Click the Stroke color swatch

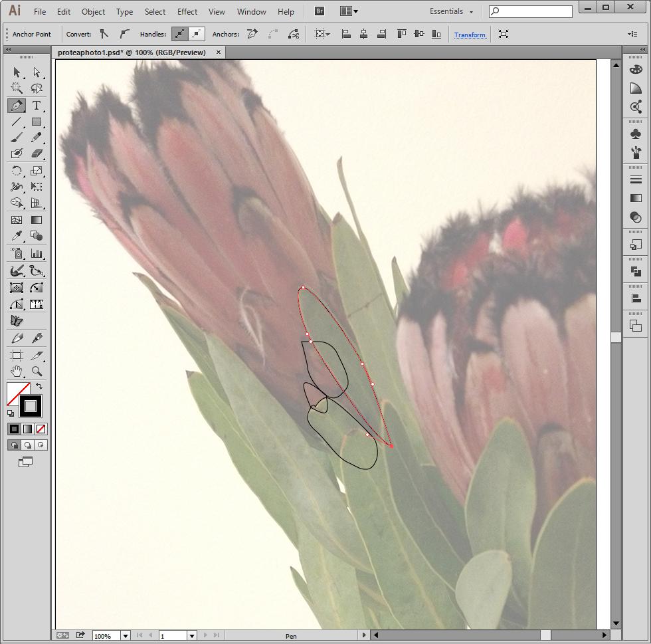coord(31,406)
